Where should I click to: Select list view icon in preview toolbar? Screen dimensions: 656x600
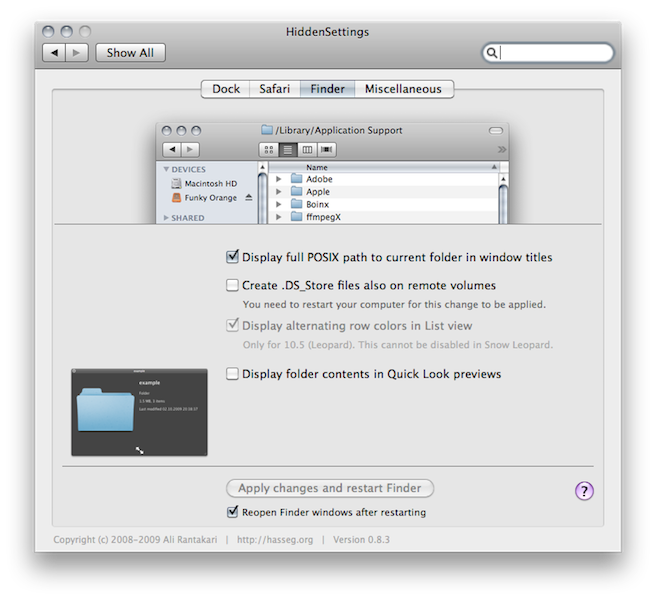tap(288, 149)
